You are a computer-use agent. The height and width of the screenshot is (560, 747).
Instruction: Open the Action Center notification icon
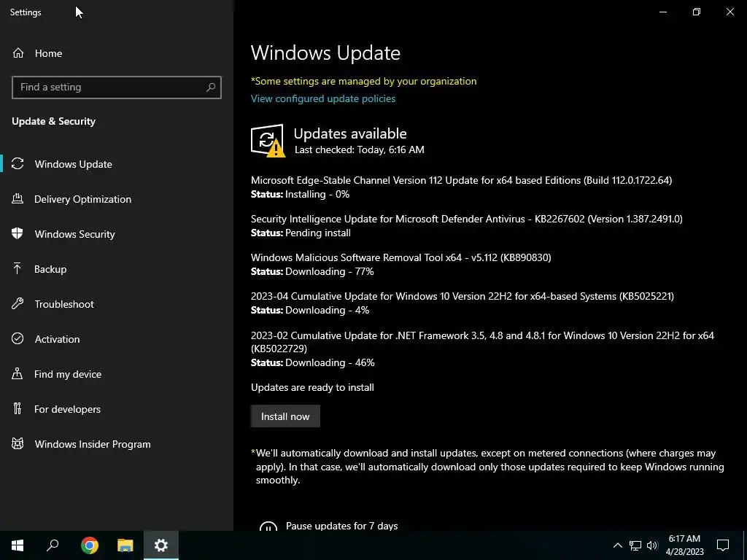point(723,545)
